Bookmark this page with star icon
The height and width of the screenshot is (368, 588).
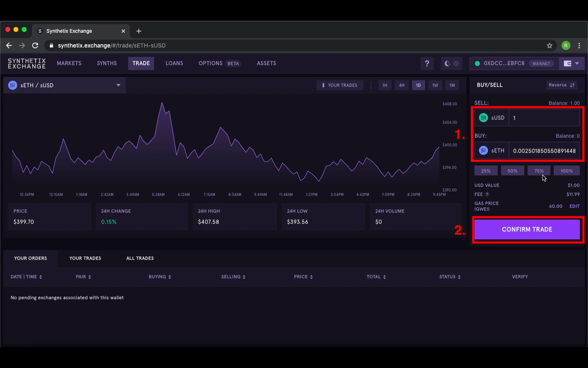[550, 45]
